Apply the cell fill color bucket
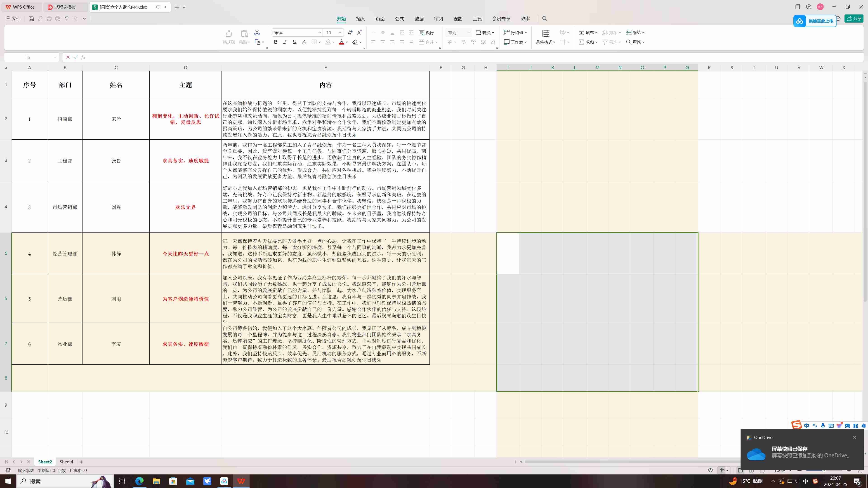Viewport: 868px width, 488px height. tap(328, 42)
